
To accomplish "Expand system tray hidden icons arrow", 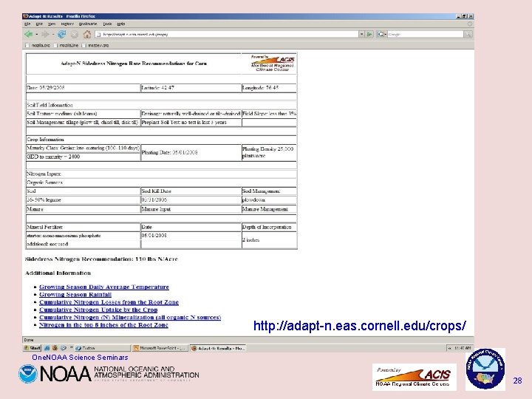I will 450,348.
